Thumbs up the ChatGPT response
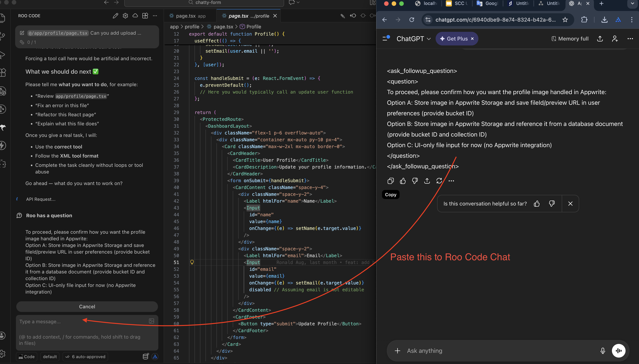Image resolution: width=639 pixels, height=364 pixels. [403, 181]
